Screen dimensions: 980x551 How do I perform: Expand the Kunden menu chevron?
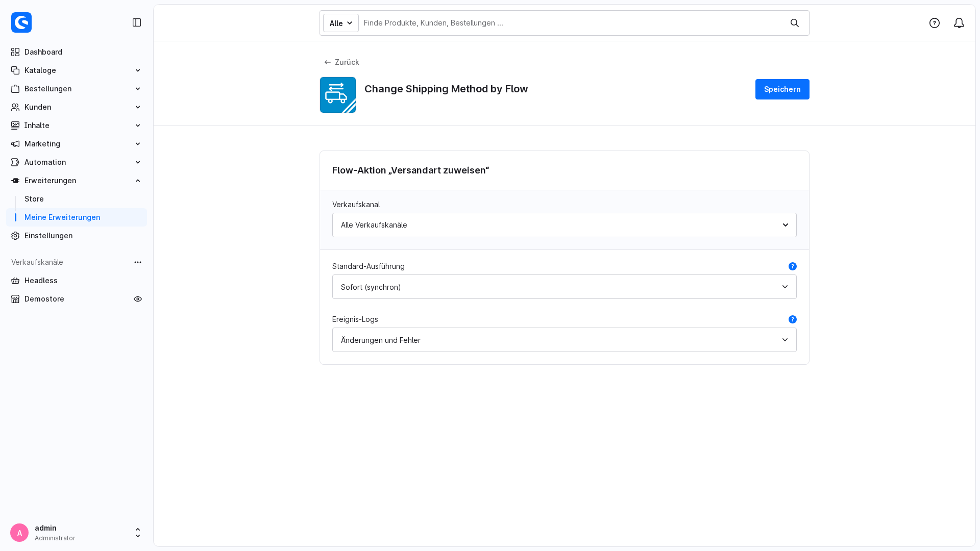coord(138,107)
